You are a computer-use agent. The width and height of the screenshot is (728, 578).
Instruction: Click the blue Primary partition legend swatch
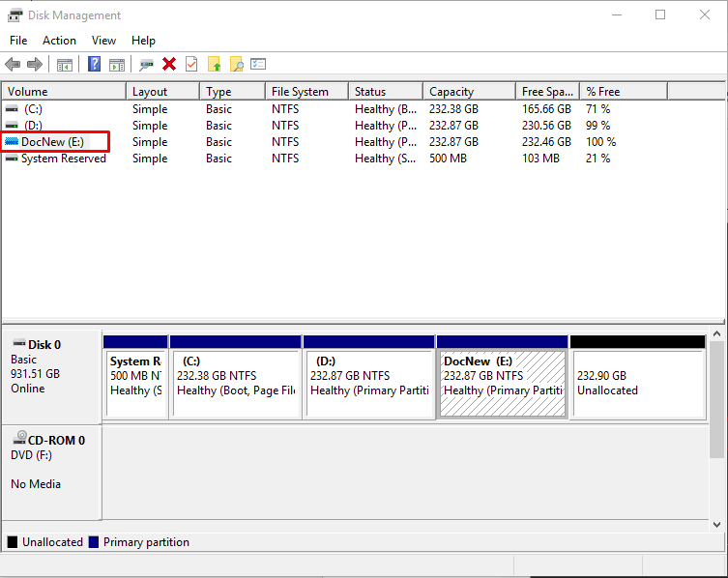pos(94,542)
